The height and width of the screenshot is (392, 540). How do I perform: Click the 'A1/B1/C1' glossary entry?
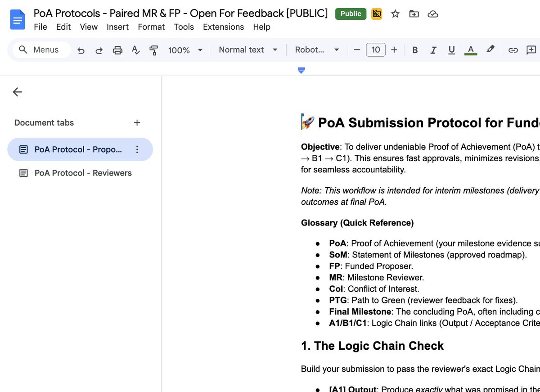coord(434,323)
